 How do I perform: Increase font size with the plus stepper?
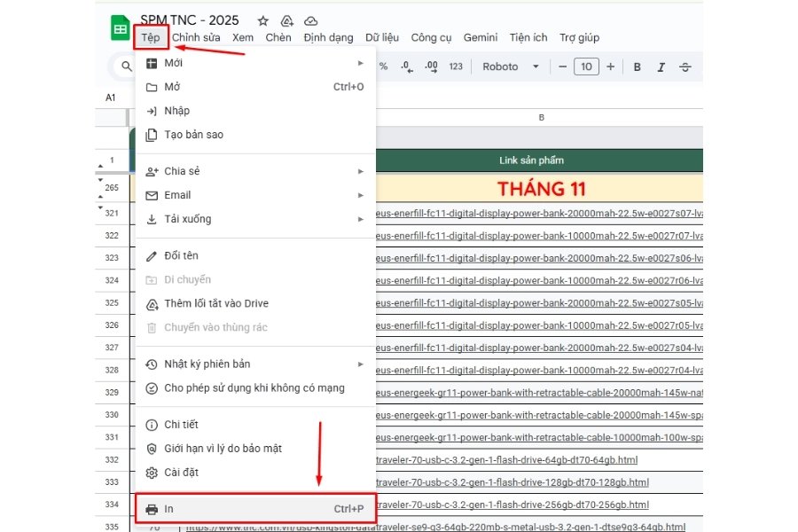608,66
